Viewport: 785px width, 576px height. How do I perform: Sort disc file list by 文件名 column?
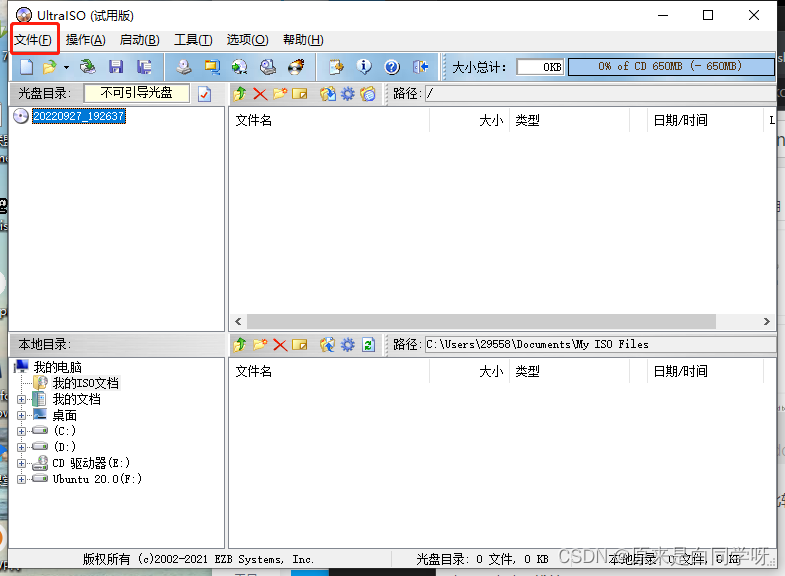tap(329, 120)
